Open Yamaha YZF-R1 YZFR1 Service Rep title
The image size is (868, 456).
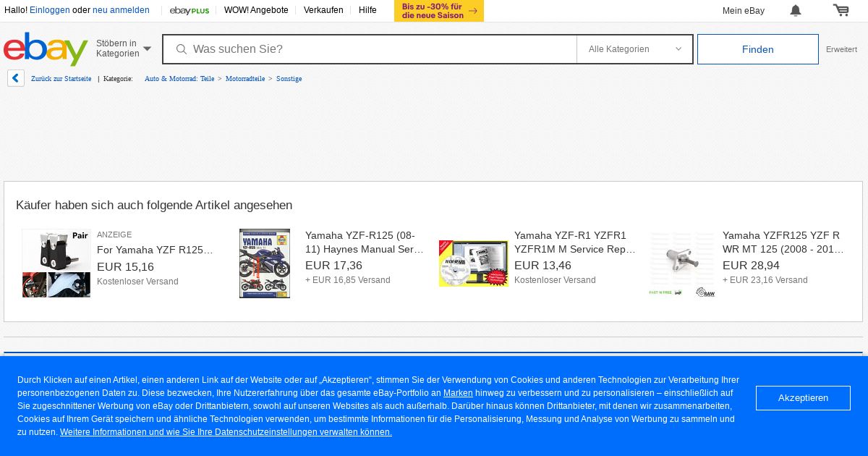coord(575,242)
